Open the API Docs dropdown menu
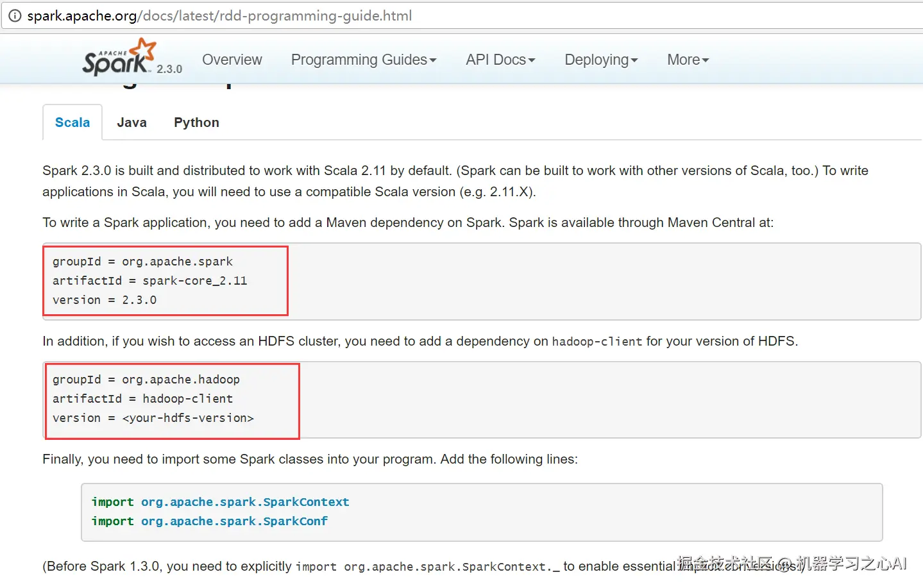923x588 pixels. coord(500,60)
